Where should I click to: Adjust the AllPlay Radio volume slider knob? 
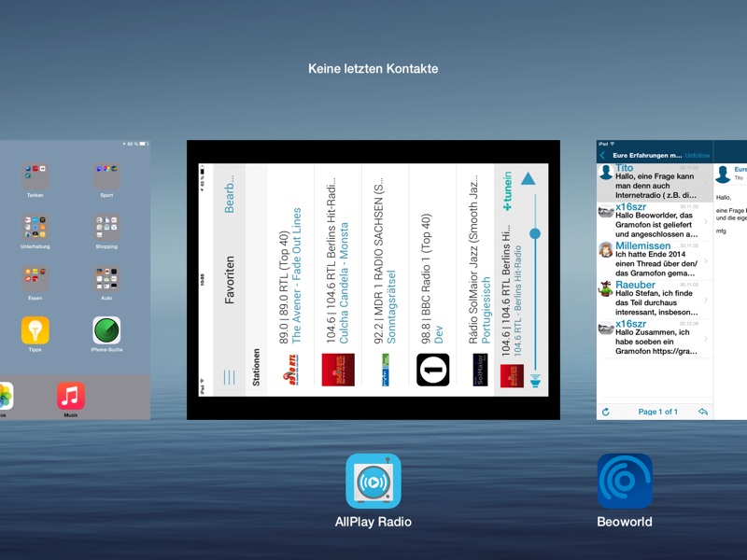click(535, 233)
